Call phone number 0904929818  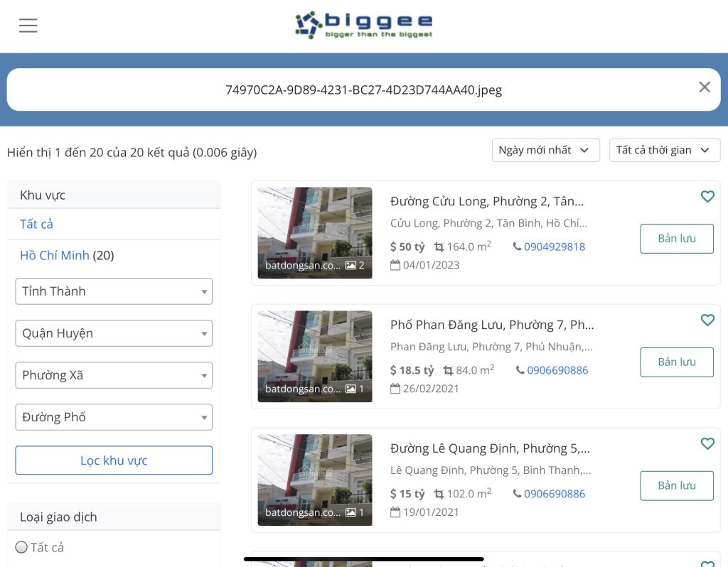tap(554, 247)
